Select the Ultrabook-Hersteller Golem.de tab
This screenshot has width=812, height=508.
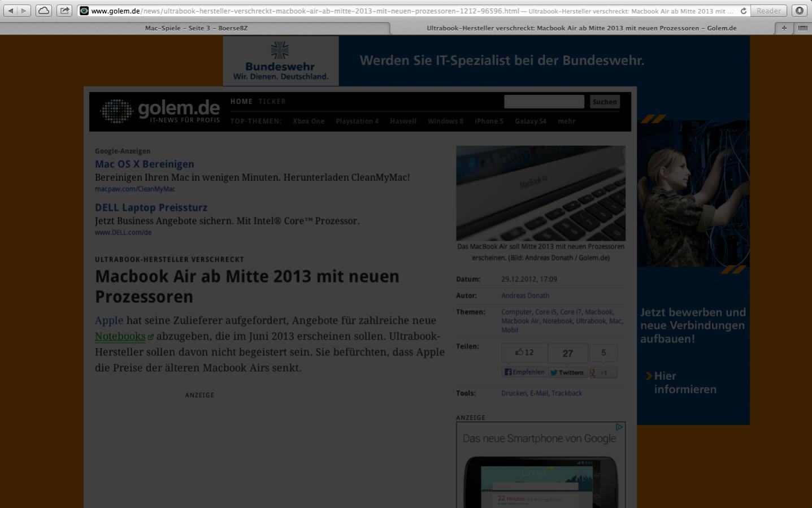point(581,28)
